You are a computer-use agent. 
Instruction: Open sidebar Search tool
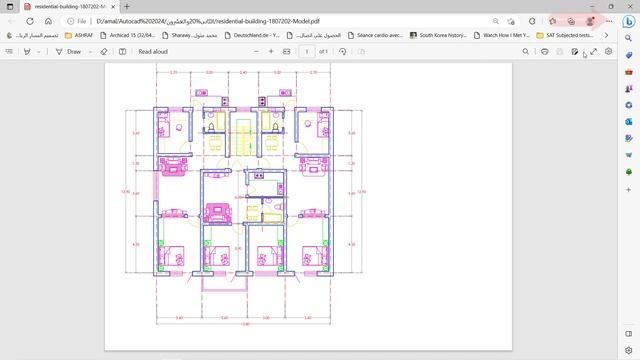(x=629, y=38)
